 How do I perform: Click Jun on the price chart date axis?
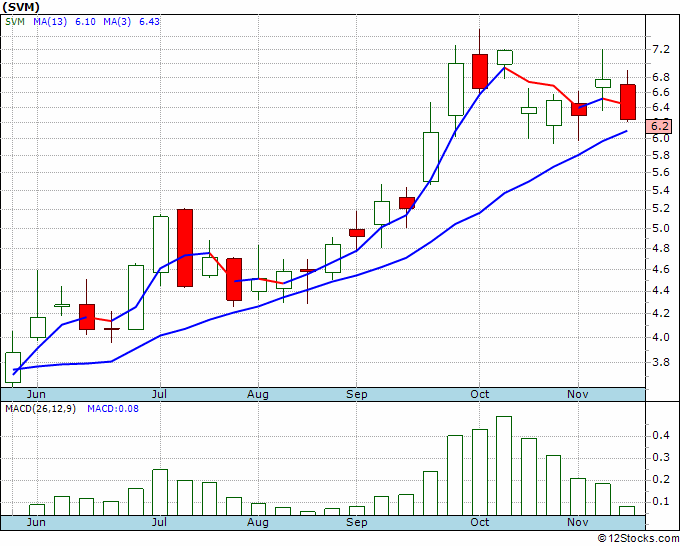point(36,394)
